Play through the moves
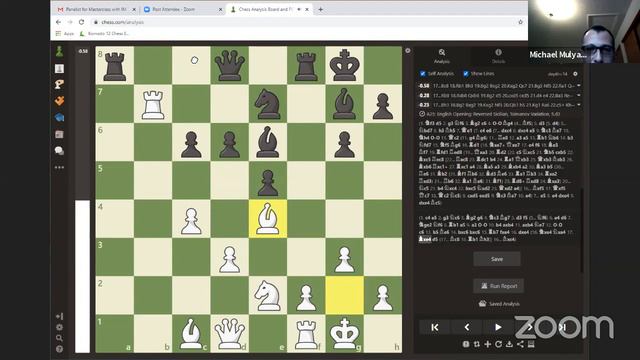The height and width of the screenshot is (360, 640). point(498,327)
